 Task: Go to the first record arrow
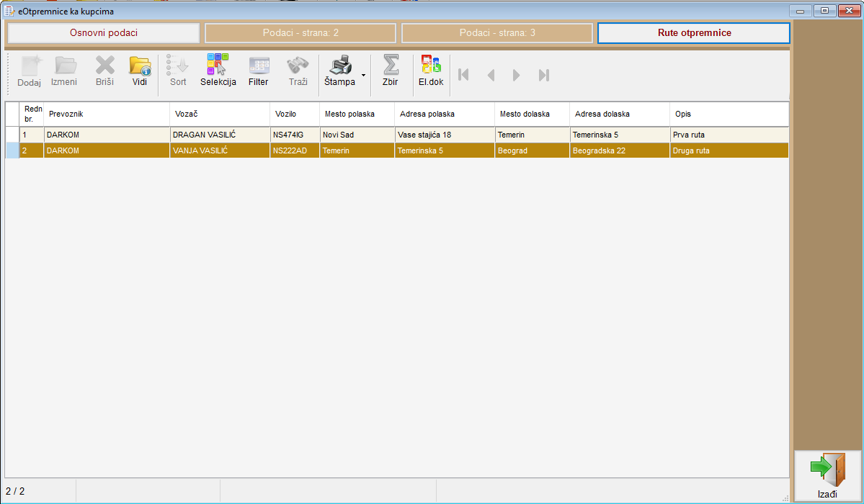click(463, 75)
